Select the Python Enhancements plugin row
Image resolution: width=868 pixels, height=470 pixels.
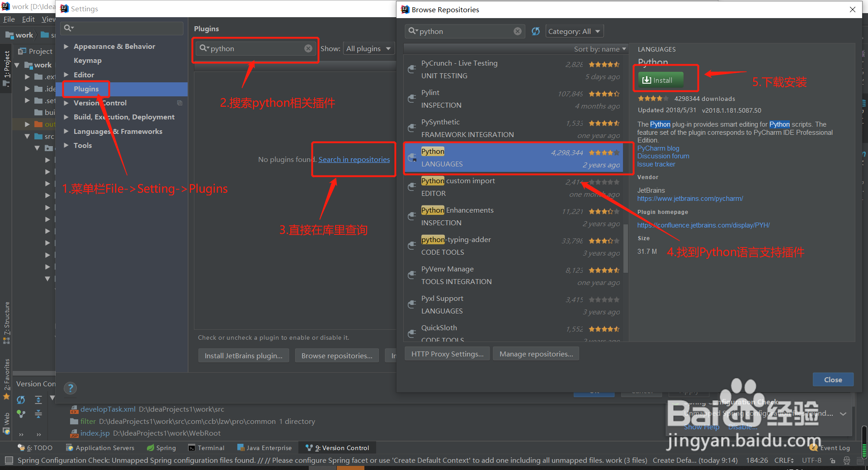pyautogui.click(x=514, y=216)
